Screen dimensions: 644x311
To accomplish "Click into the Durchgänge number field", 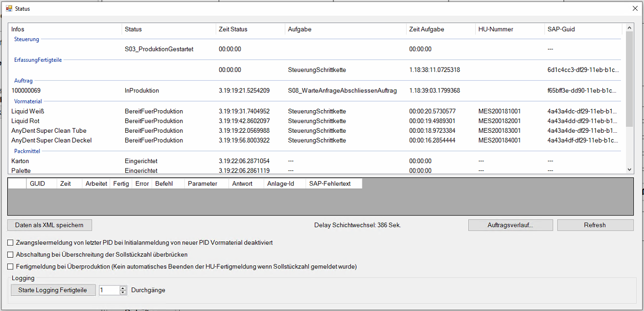I will (x=109, y=290).
